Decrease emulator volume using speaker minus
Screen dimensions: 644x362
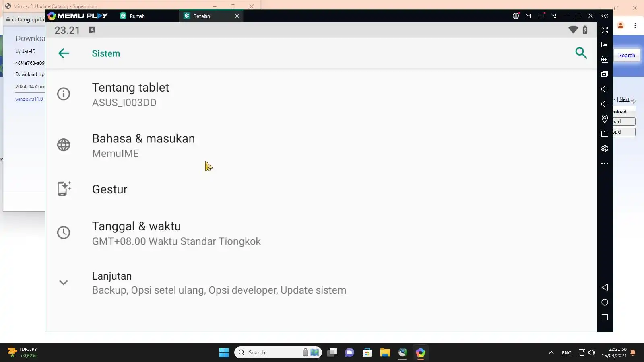tap(605, 104)
